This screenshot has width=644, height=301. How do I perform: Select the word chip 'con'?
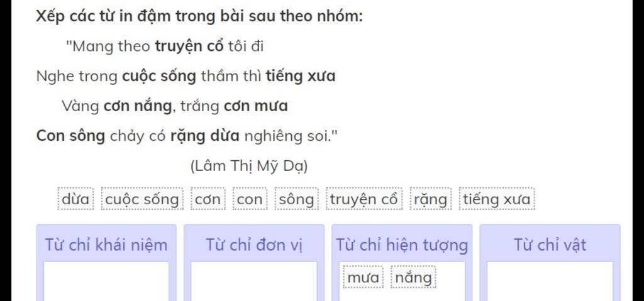click(x=250, y=199)
